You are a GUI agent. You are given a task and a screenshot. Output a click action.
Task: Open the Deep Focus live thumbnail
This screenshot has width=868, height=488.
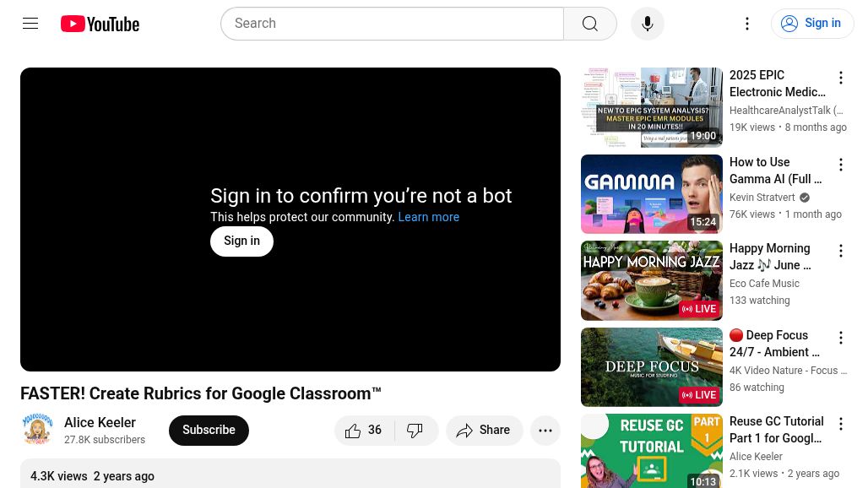pyautogui.click(x=652, y=367)
